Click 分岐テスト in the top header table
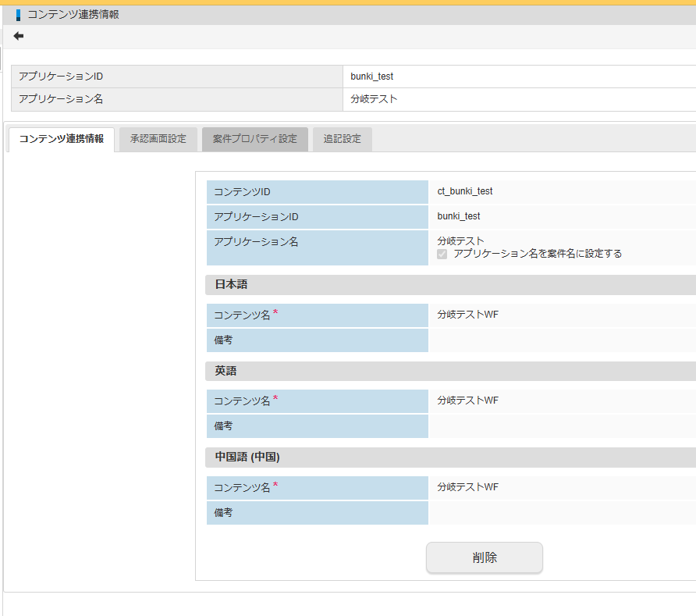This screenshot has height=616, width=696. coord(374,99)
